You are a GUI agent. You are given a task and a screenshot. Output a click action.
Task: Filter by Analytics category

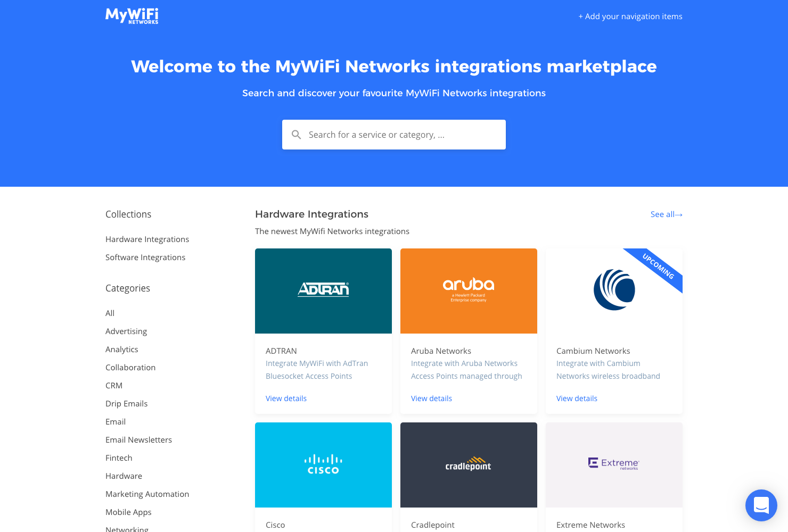click(x=122, y=350)
